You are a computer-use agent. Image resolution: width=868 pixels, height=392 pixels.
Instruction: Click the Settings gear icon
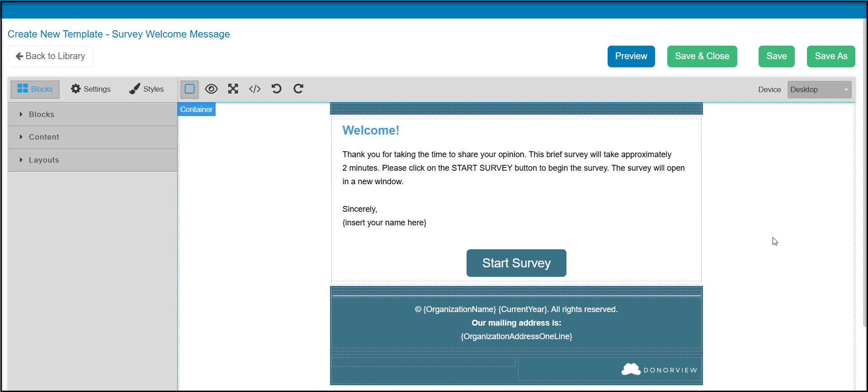76,89
